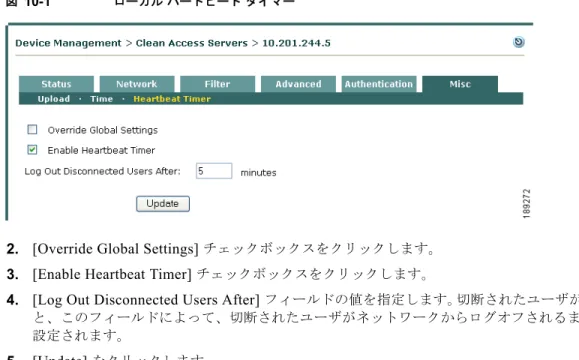This screenshot has height=360, width=579.
Task: Open the Time sub-tab
Action: [x=101, y=99]
